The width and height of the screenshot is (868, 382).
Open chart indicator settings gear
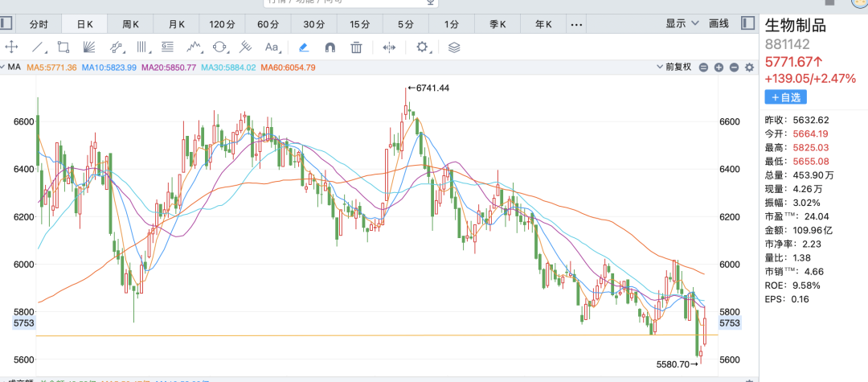coord(750,68)
